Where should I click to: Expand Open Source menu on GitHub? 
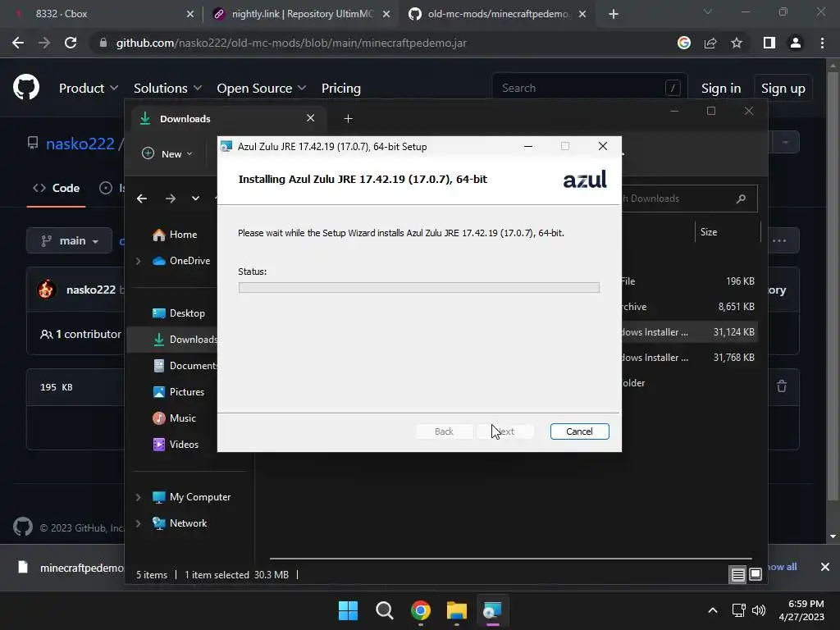point(261,88)
